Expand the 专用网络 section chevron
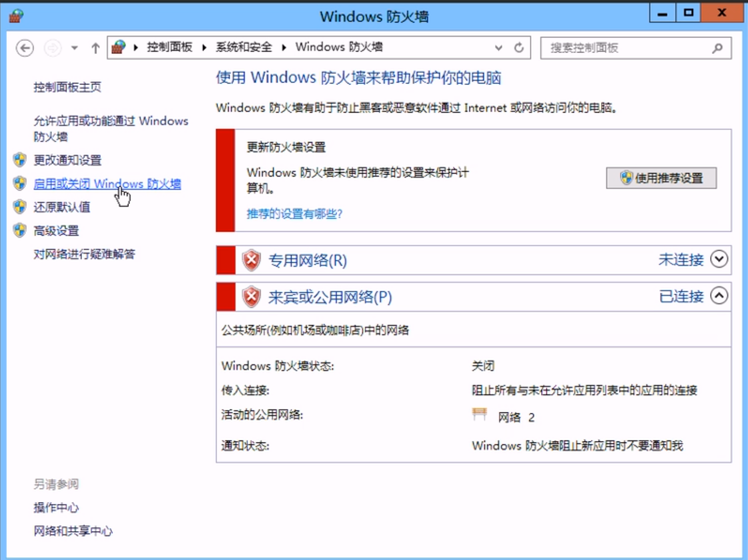 [x=719, y=259]
